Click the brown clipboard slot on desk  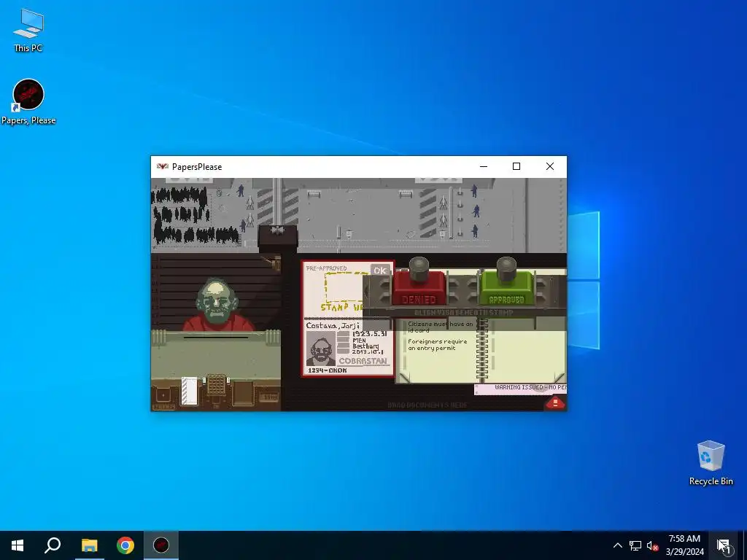(x=243, y=393)
